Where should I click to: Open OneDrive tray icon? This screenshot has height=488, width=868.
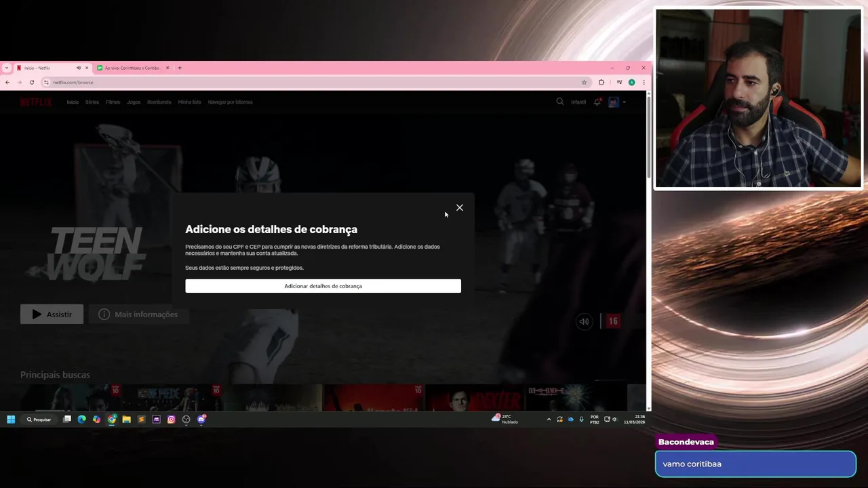pos(570,420)
